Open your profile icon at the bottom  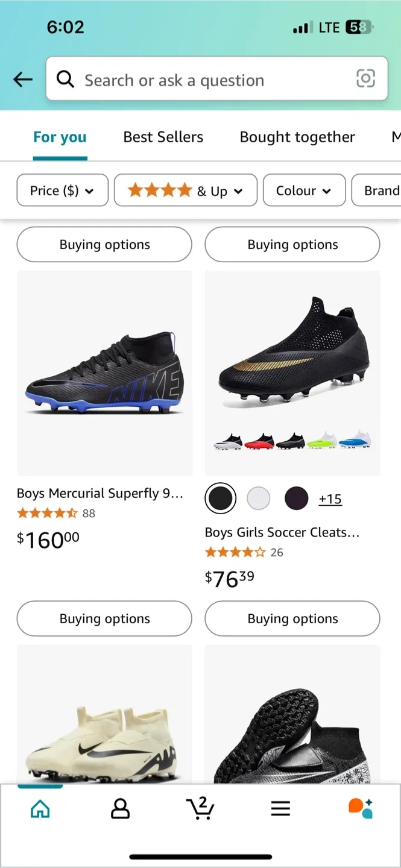coord(120,808)
